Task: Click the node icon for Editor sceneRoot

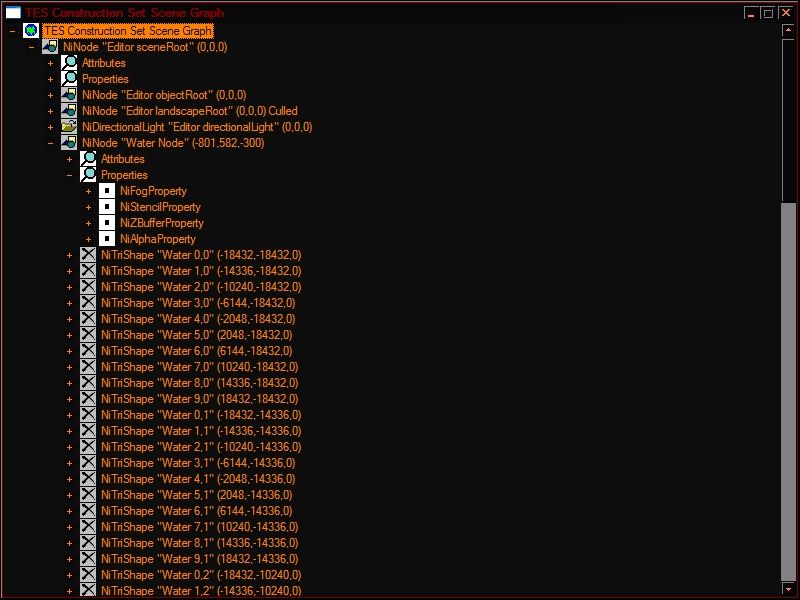Action: click(50, 47)
